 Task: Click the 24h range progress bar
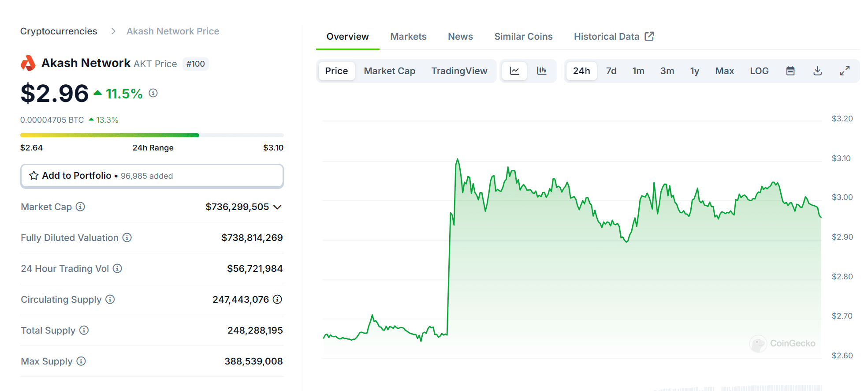point(152,135)
